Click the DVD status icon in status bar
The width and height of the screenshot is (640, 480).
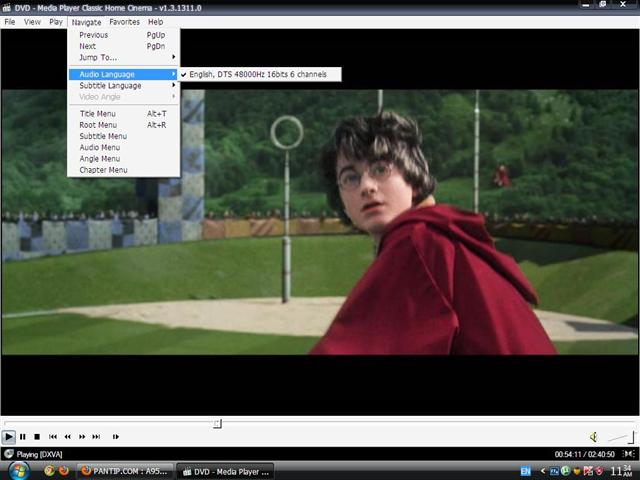(9, 454)
